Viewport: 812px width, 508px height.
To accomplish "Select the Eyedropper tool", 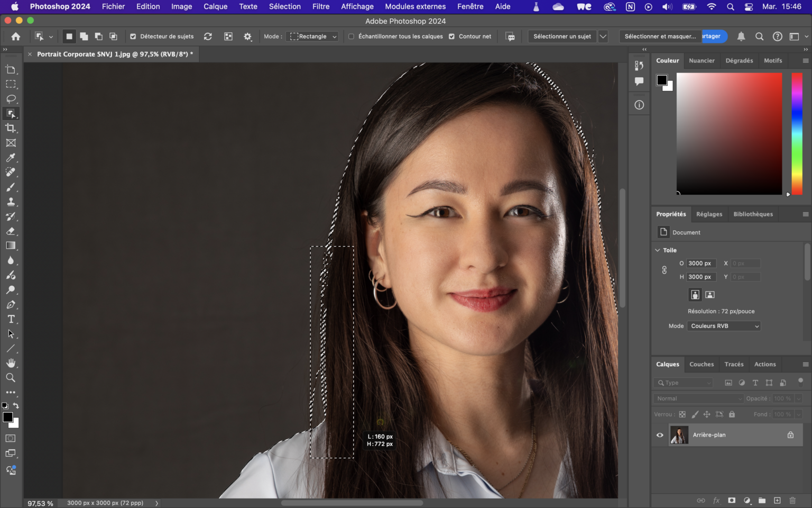I will tap(11, 158).
